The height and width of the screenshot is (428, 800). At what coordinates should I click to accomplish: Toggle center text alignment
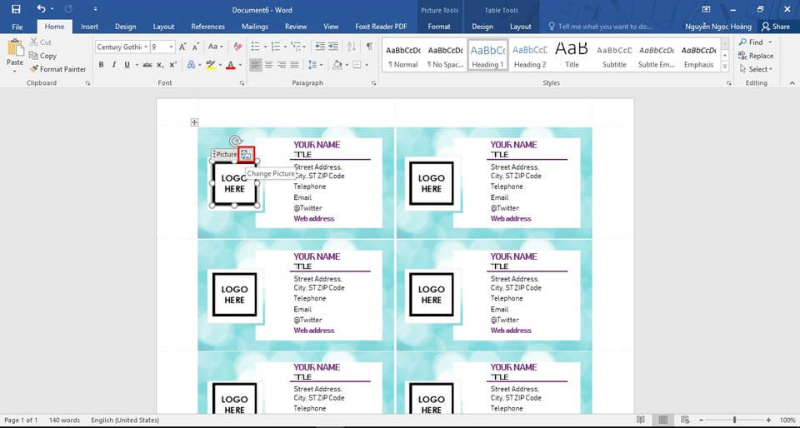click(x=268, y=65)
